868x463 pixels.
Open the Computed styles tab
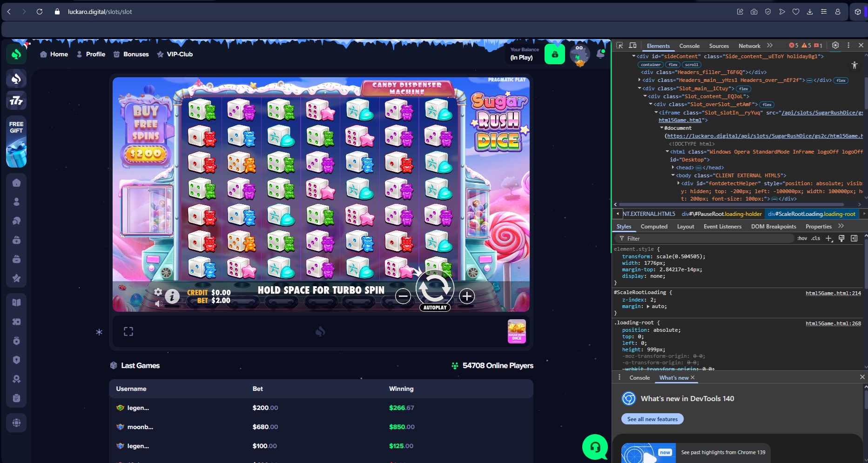coord(653,227)
